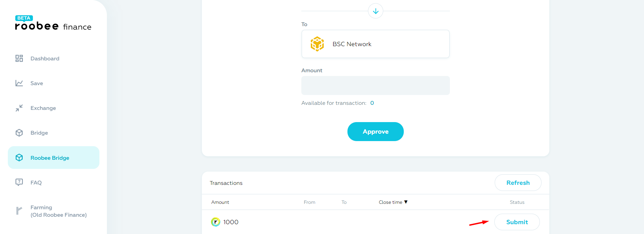Screen dimensions: 644x234
Task: Click the Exchange arrows icon
Action: (19, 108)
